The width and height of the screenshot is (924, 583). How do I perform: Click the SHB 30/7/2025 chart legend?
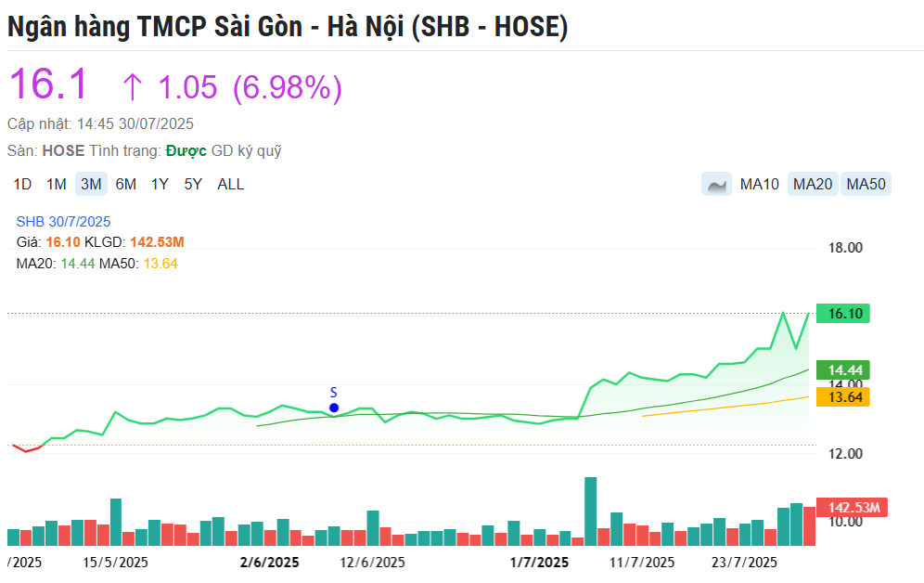64,222
